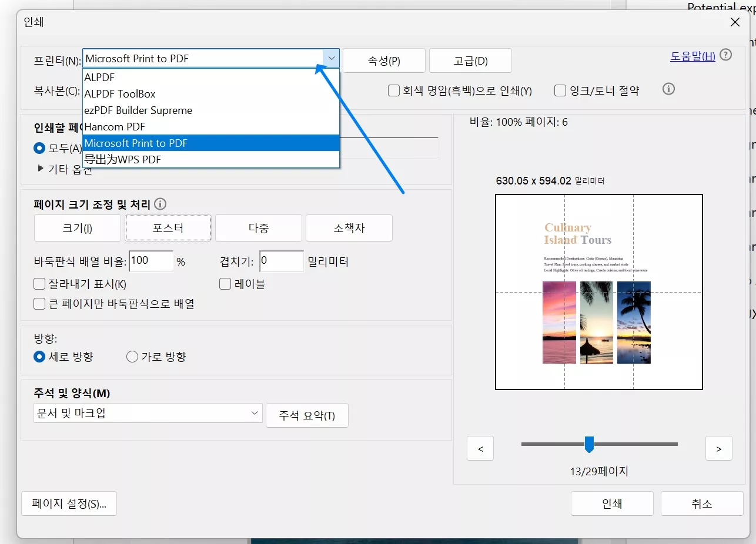Image resolution: width=756 pixels, height=544 pixels.
Task: Select ezPDF Builder Supreme as the printer
Action: (138, 110)
